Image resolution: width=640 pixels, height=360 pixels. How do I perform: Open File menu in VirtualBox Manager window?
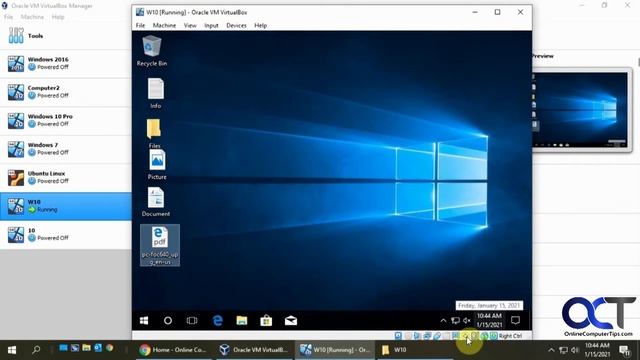8,17
